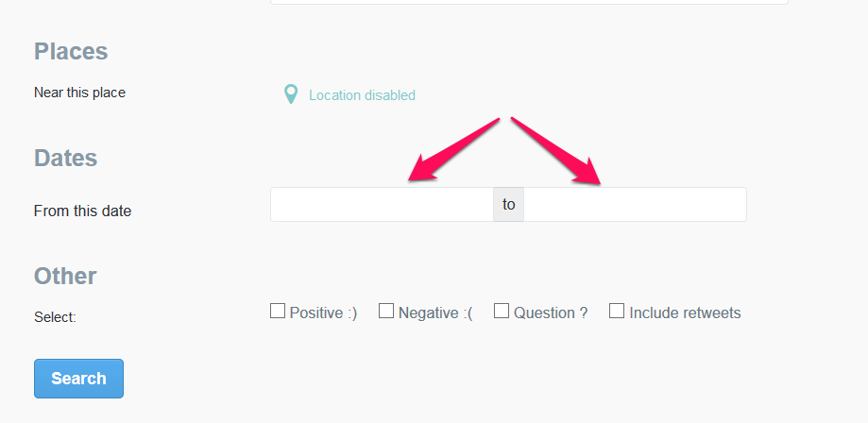Check the Question ? checkbox
The width and height of the screenshot is (868, 423).
tap(501, 311)
